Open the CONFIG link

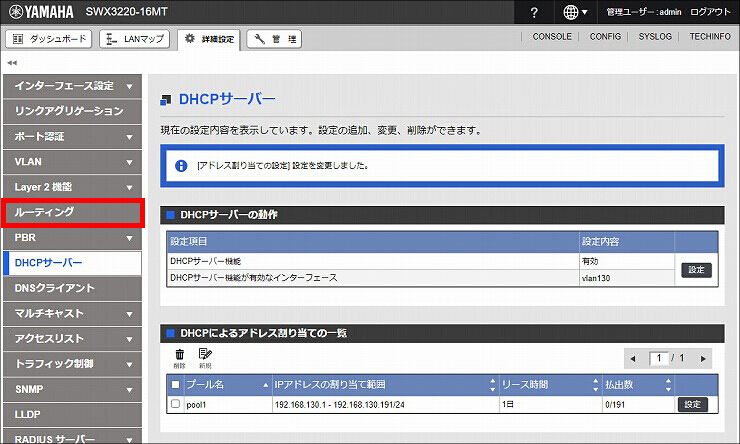pos(605,36)
